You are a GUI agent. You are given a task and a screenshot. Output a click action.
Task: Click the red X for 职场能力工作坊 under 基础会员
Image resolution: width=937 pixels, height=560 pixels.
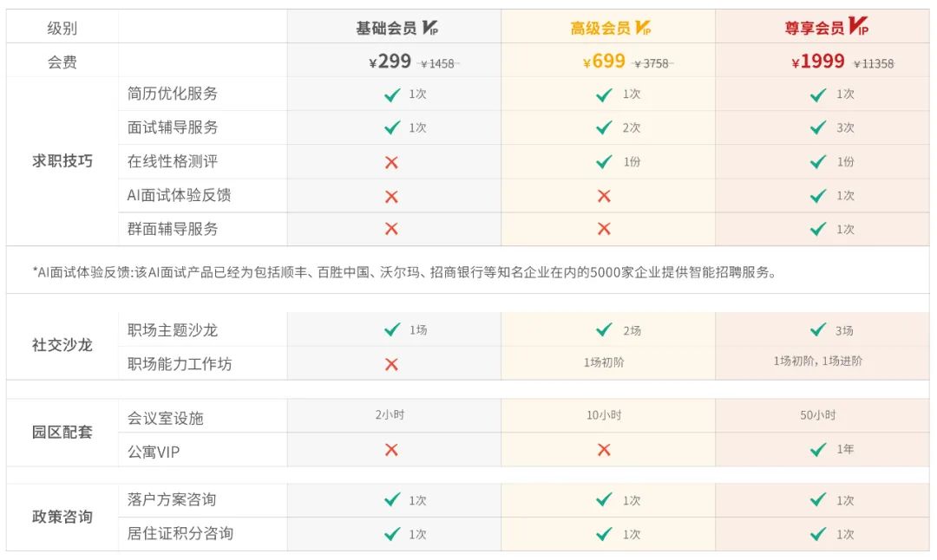point(391,364)
